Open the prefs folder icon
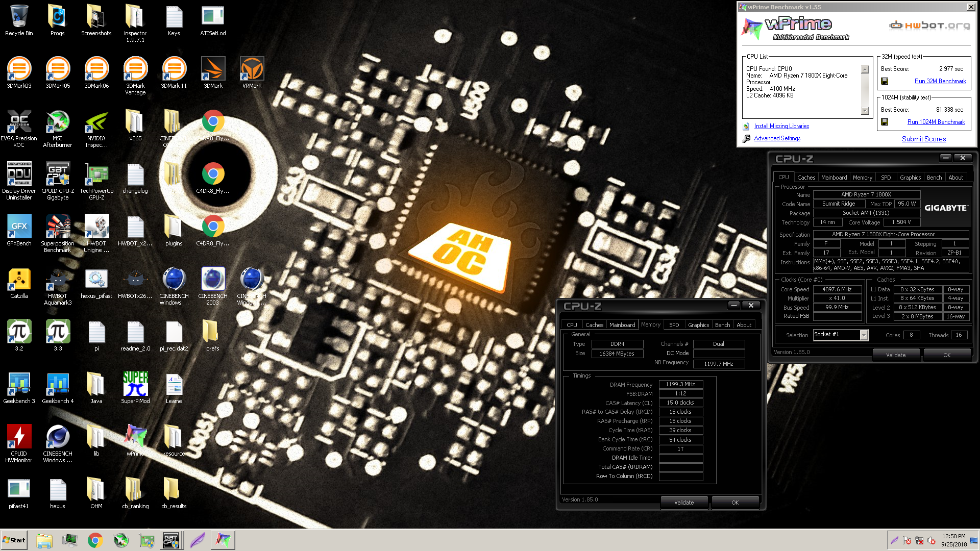980x551 pixels. point(213,335)
